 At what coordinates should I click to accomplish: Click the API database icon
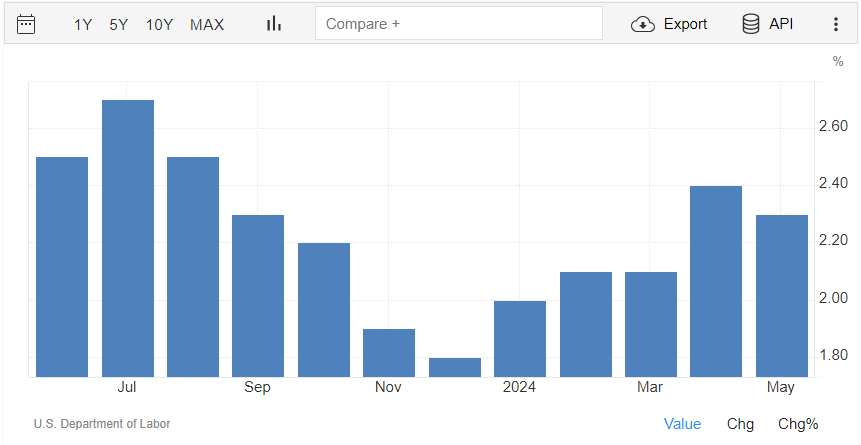click(x=751, y=24)
